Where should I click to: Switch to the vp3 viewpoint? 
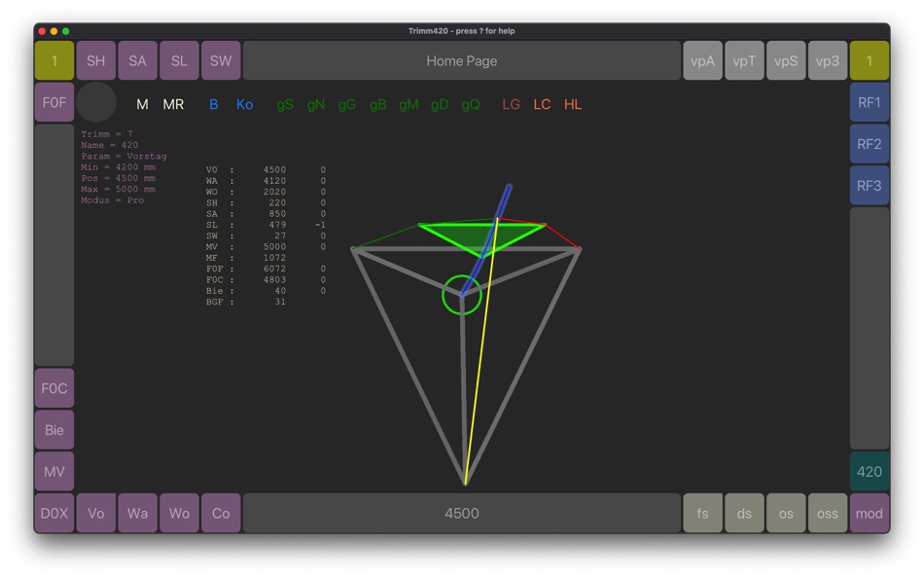click(x=828, y=60)
